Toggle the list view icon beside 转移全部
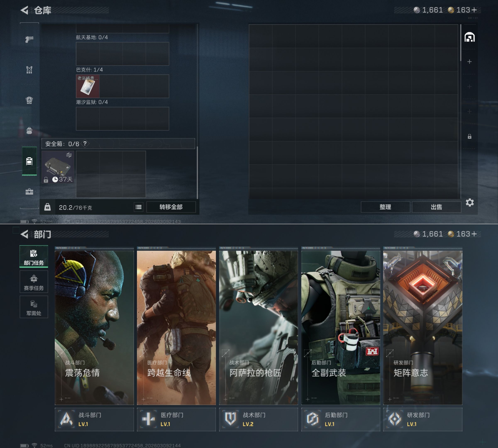 pyautogui.click(x=138, y=207)
